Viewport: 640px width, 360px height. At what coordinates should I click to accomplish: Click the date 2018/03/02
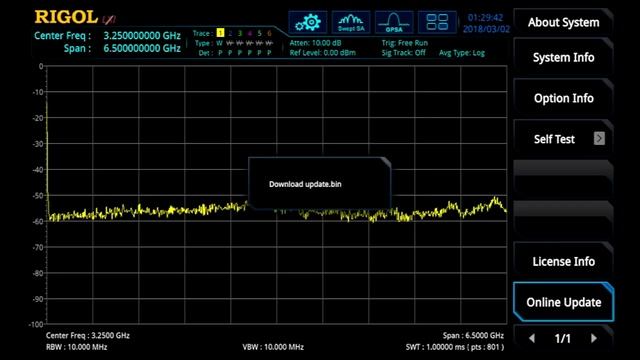[x=486, y=29]
